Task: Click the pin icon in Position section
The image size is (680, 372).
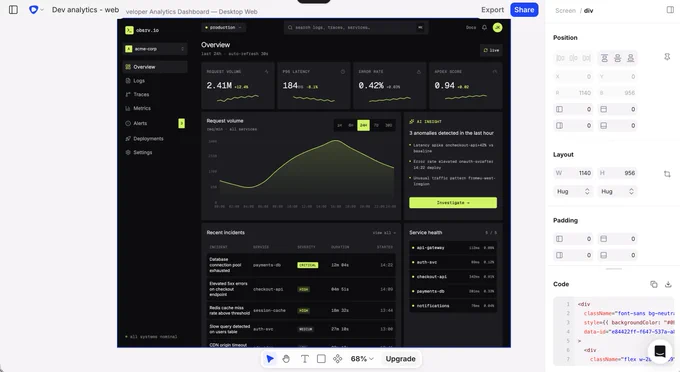Action: tap(667, 57)
